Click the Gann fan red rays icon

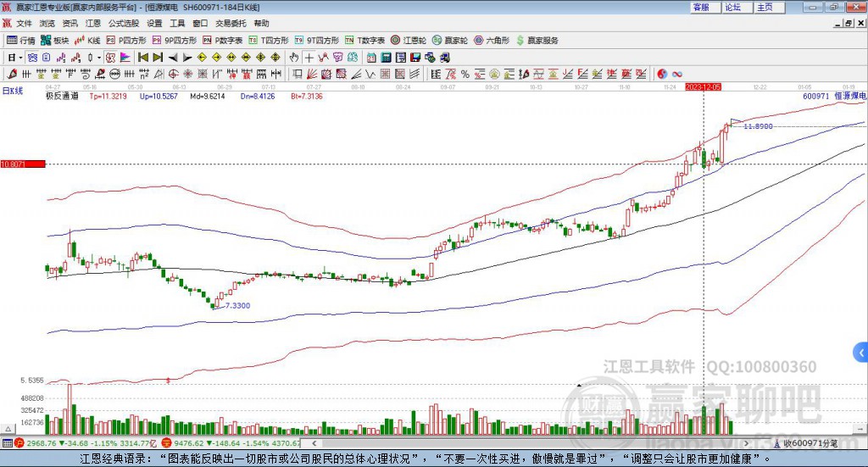311,74
